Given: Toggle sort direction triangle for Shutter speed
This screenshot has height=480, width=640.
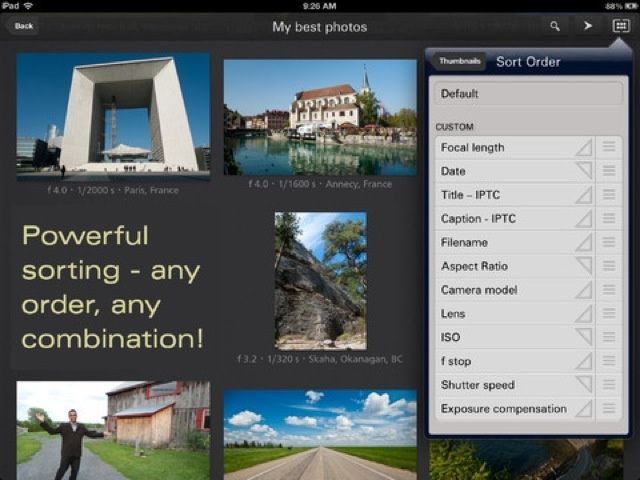Looking at the screenshot, I should click(x=584, y=385).
